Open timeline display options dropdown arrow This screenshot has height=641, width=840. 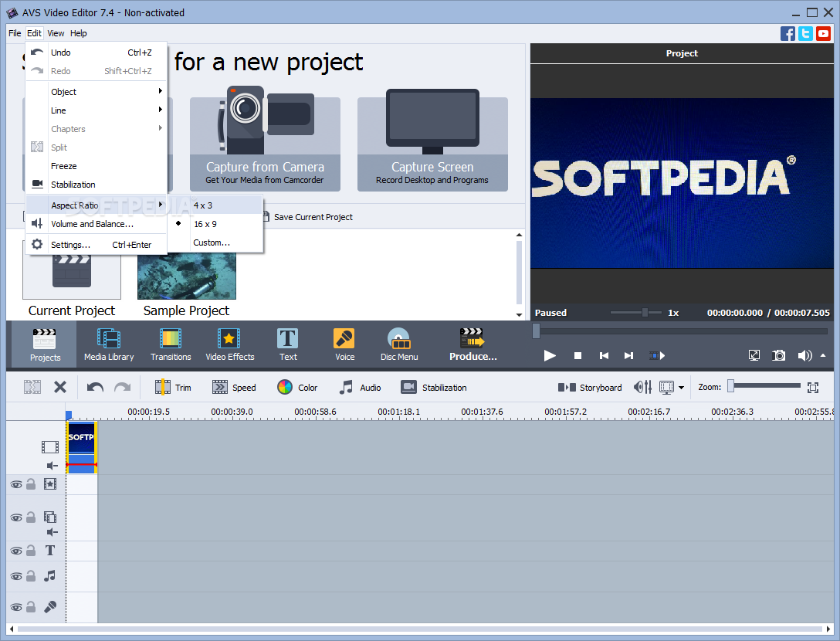[682, 388]
